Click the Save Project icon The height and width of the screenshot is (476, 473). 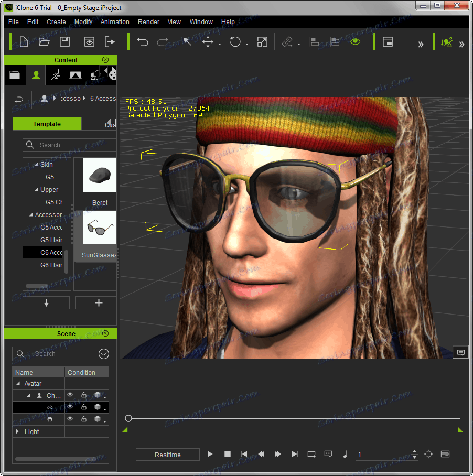pos(64,42)
